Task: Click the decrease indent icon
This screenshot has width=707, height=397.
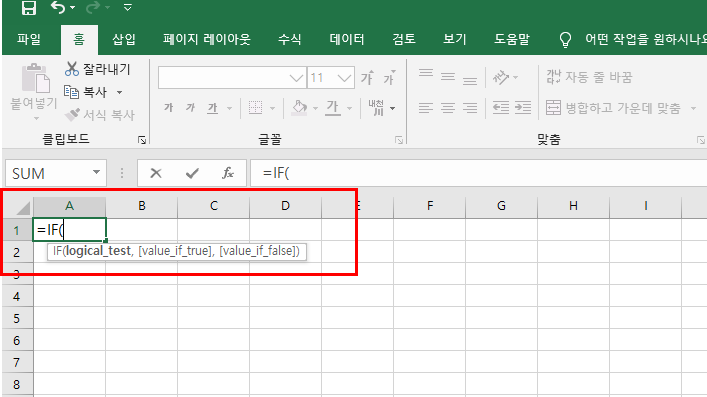Action: tap(501, 108)
